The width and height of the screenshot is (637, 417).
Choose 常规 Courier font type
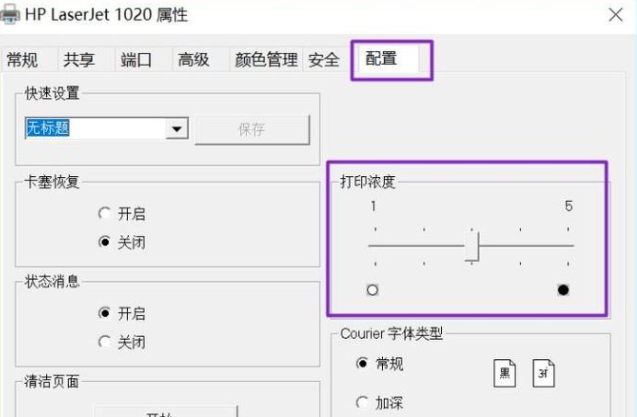[379, 363]
